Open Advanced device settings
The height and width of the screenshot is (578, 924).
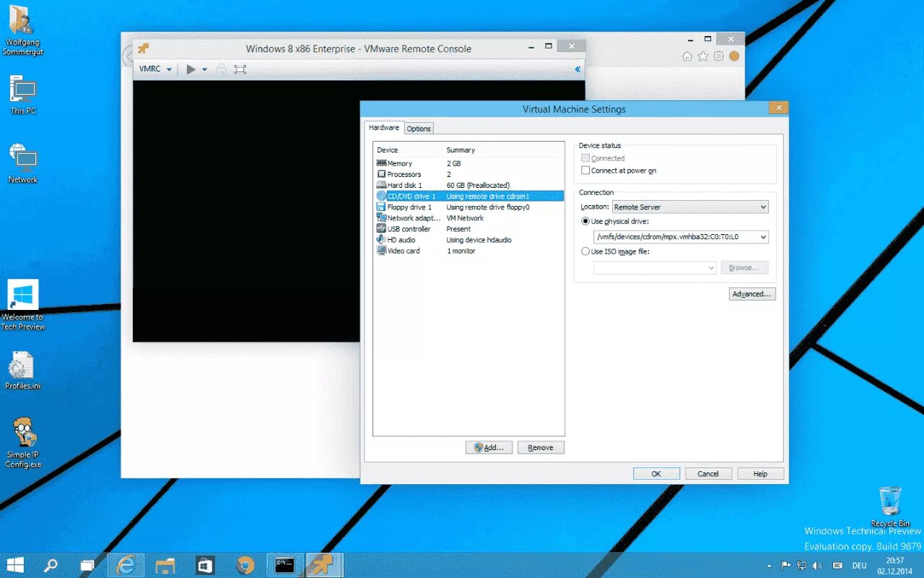tap(752, 294)
